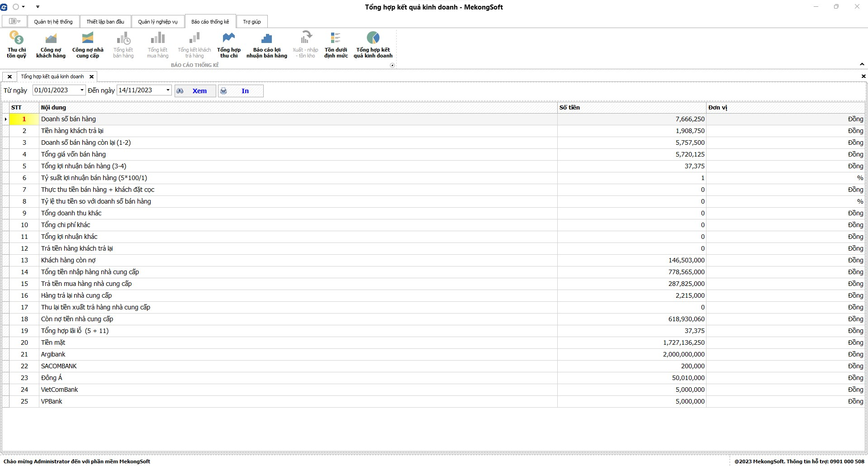Select Tổng kết mua hàng icon
Viewport: 868px width, 466px height.
pos(157,45)
